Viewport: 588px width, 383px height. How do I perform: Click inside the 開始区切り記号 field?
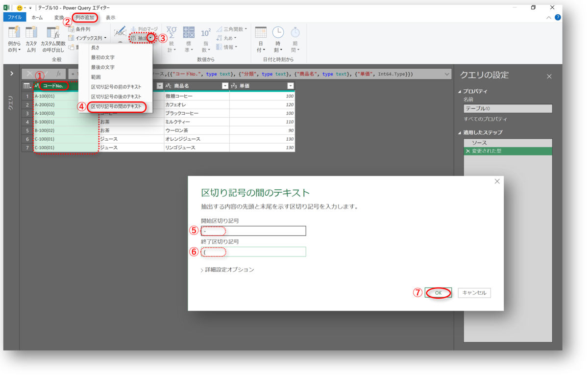point(253,230)
